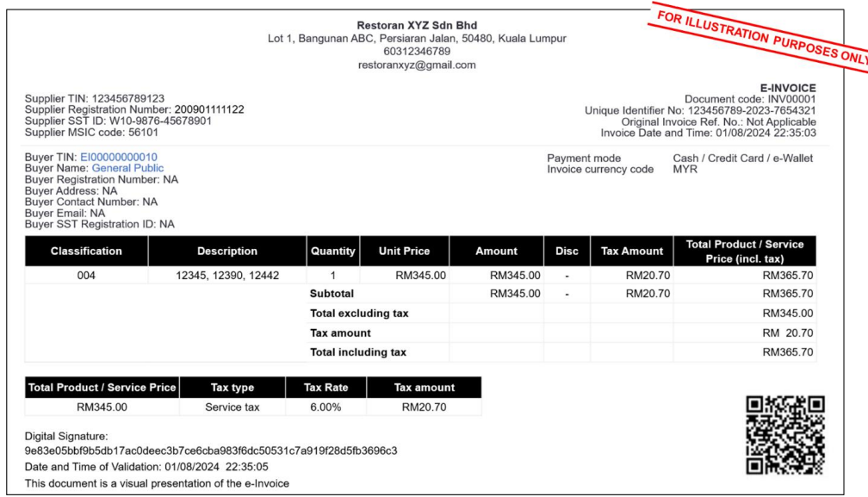Click the Buyer Email: NA line
Viewport: 868px width, 497px height.
65,213
